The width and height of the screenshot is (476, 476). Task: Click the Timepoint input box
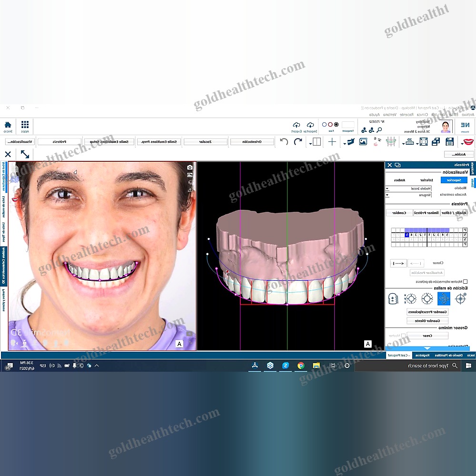click(348, 124)
